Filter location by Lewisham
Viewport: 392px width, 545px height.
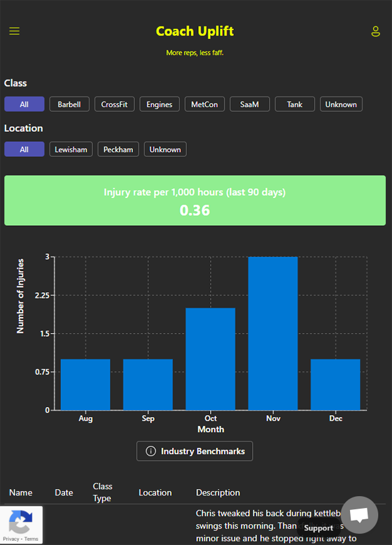click(x=71, y=149)
